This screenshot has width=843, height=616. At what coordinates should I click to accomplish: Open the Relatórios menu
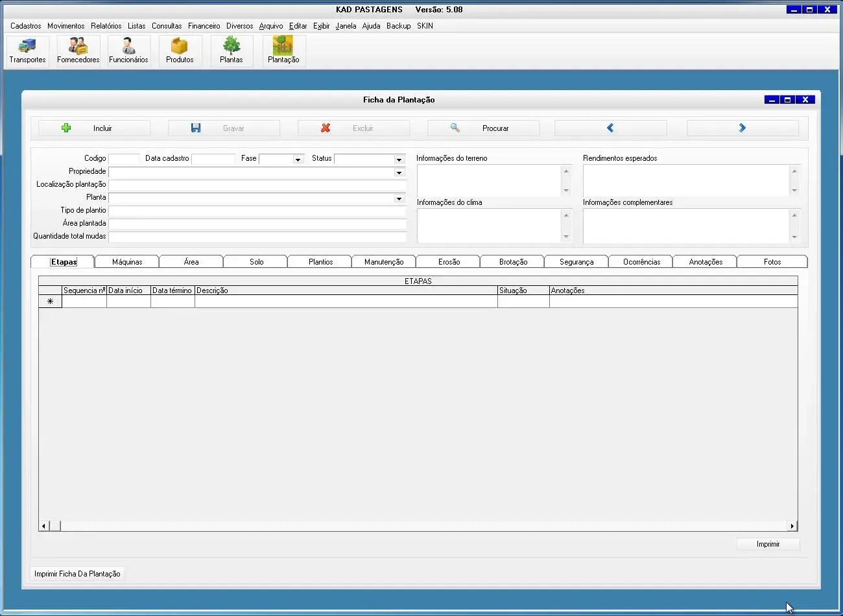coord(106,26)
